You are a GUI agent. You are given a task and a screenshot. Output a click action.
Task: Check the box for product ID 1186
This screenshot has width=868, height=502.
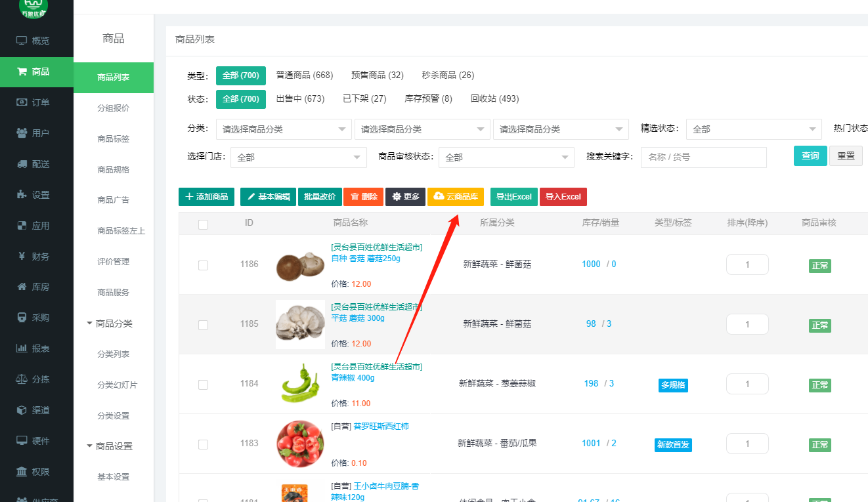coord(203,265)
